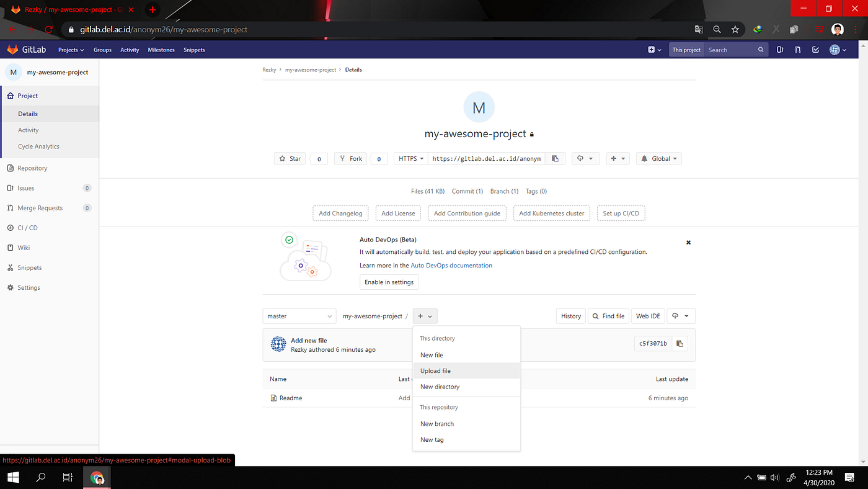Select New directory from the menu
The image size is (868, 489).
point(466,387)
